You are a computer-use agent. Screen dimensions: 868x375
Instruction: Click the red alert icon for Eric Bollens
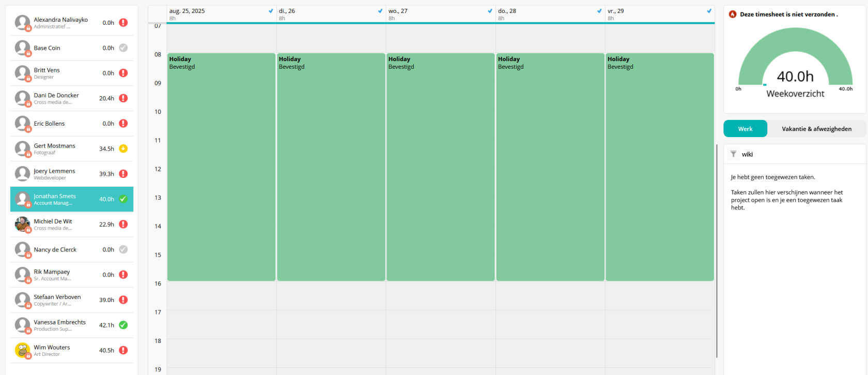pos(123,124)
